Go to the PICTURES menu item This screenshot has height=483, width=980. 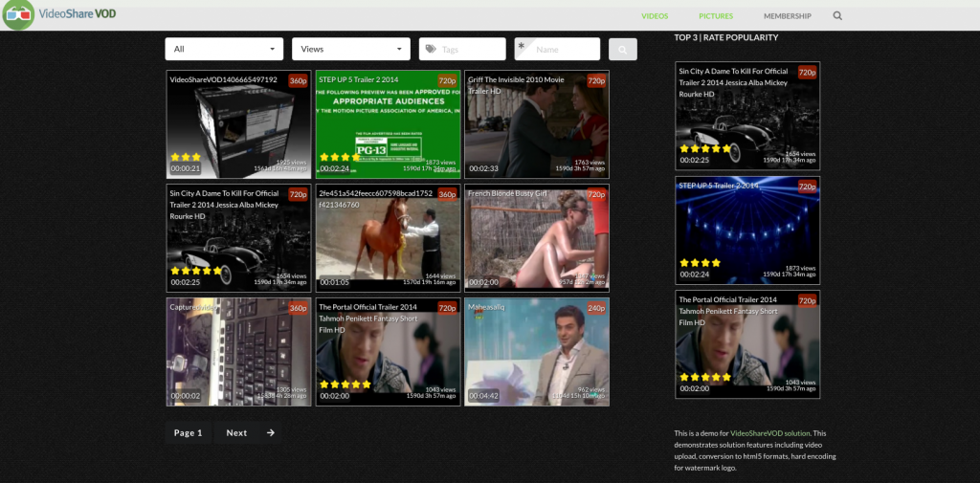[716, 16]
